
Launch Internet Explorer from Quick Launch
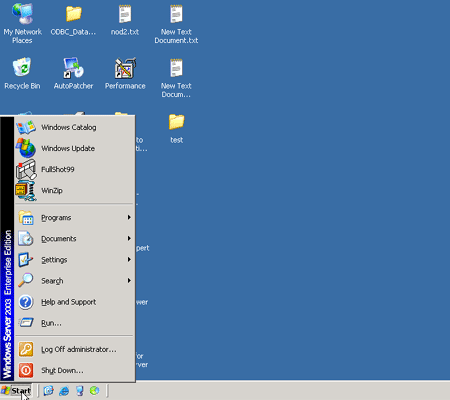64,391
